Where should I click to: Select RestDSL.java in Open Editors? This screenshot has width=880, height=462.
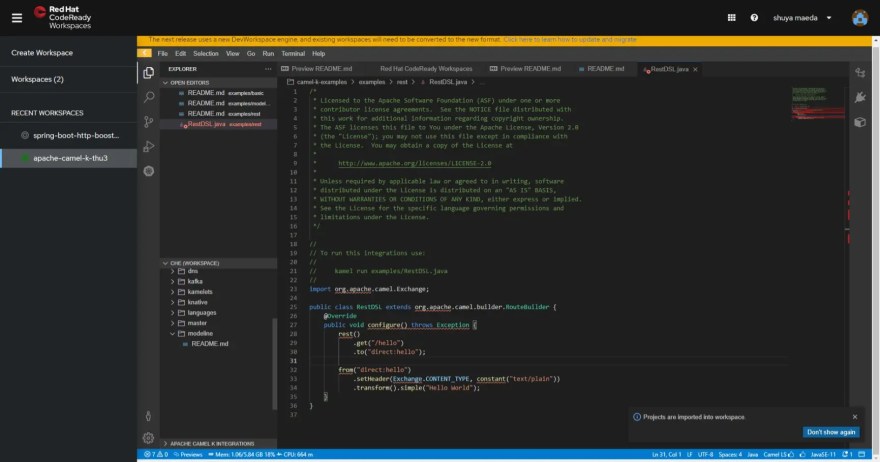[218, 124]
